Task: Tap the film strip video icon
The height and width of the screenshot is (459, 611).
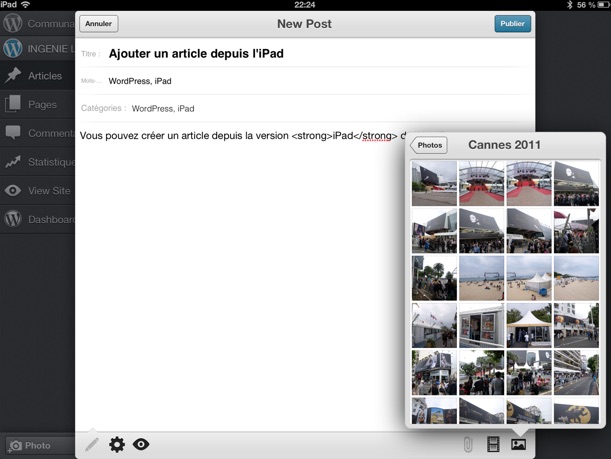Action: click(x=493, y=444)
